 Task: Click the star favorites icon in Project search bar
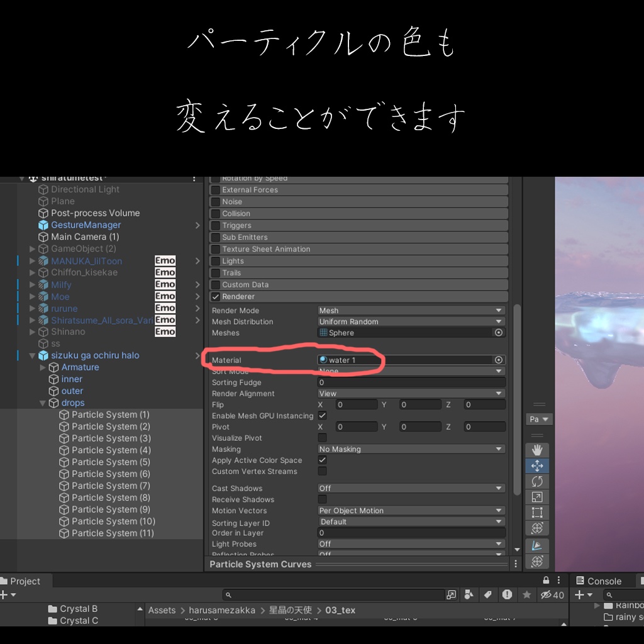pyautogui.click(x=528, y=594)
